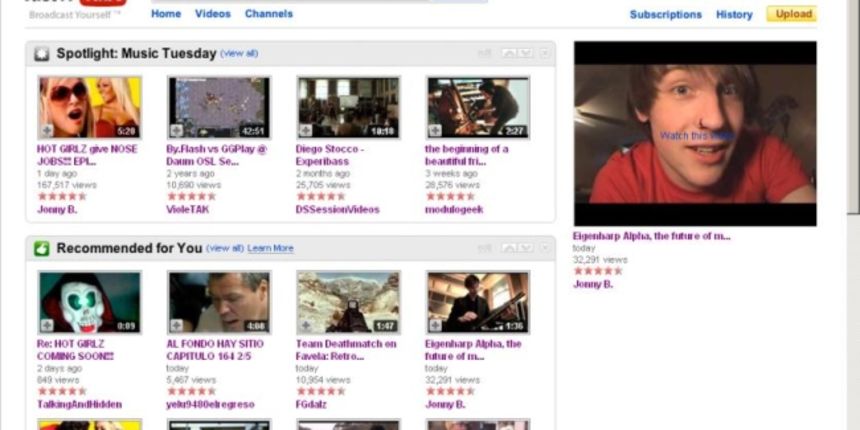The image size is (860, 430).
Task: Move Recommended for You module up
Action: click(x=509, y=248)
